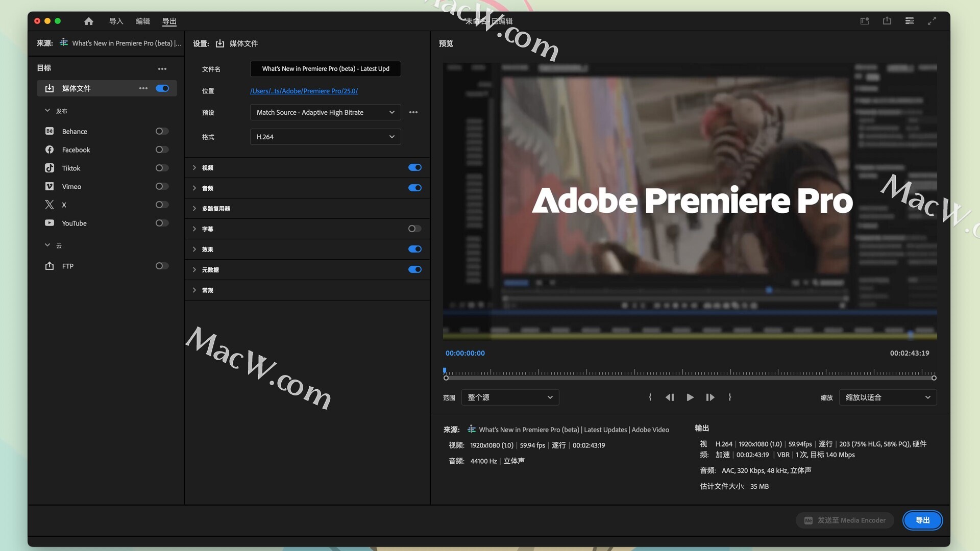Enter full screen with the expand arrows icon
This screenshot has height=551, width=980.
pos(932,21)
